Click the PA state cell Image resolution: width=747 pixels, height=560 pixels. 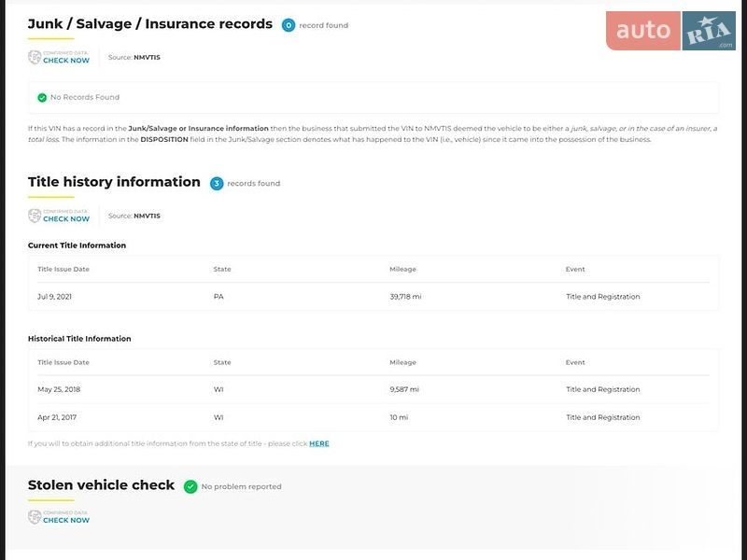[218, 297]
